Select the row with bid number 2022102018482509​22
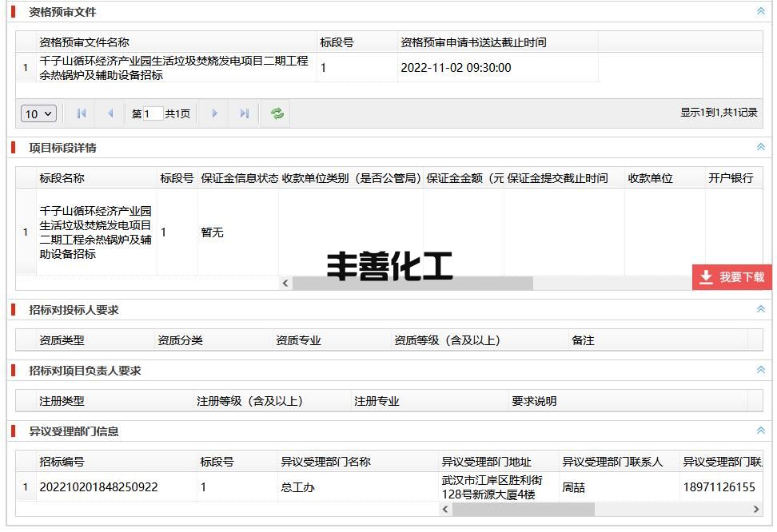Viewport: 777px width, 532px height. (389, 487)
